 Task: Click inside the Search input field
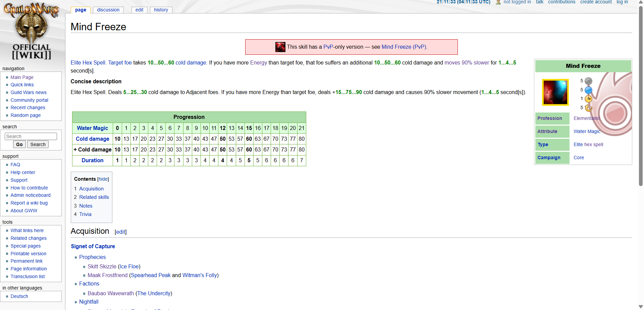[x=31, y=136]
